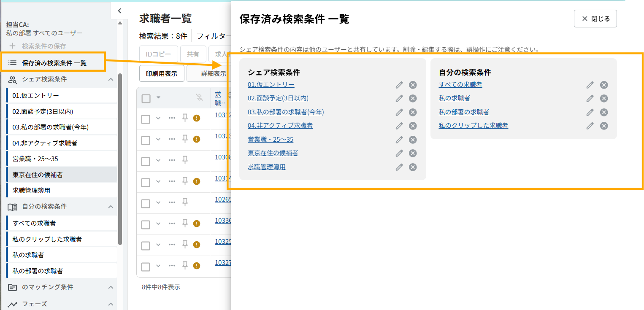The height and width of the screenshot is (310, 644).
Task: Check the select-all checkbox in table header
Action: pos(146,98)
